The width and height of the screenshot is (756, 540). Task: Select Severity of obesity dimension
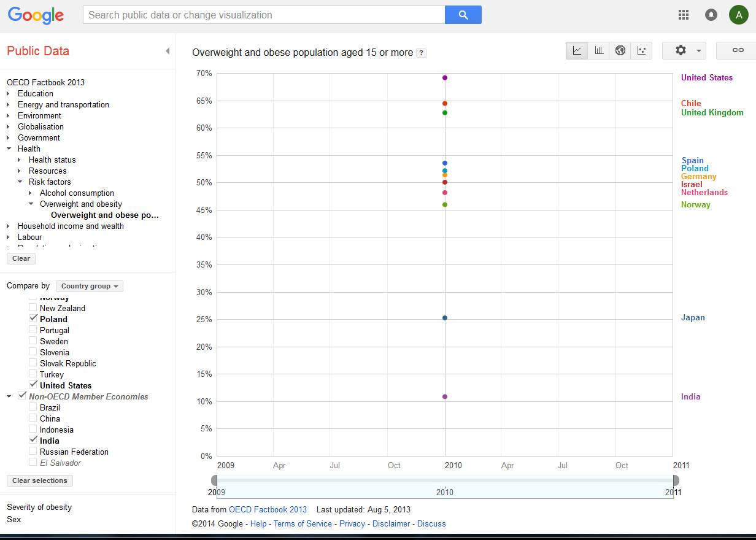[x=39, y=507]
